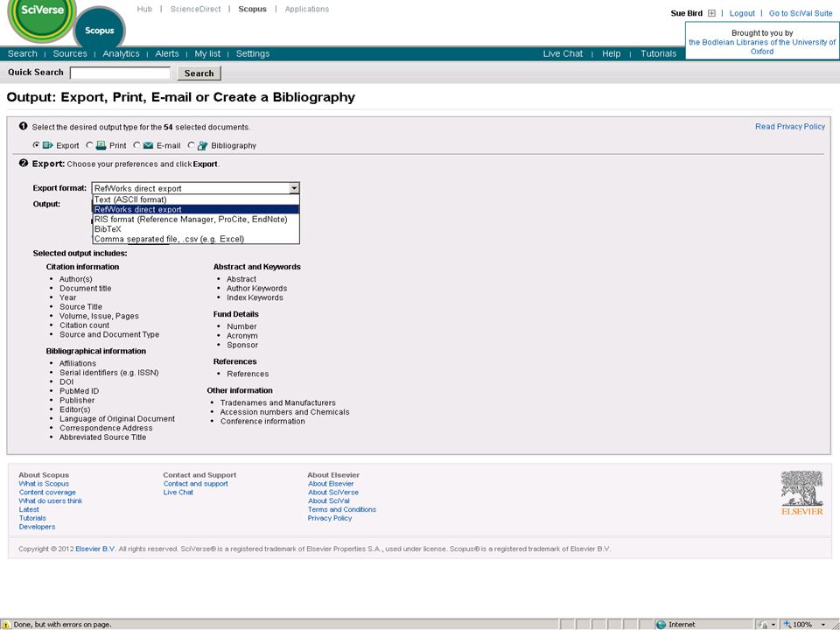Click the zoom magnifier icon in status bar
The height and width of the screenshot is (630, 840).
(x=787, y=624)
